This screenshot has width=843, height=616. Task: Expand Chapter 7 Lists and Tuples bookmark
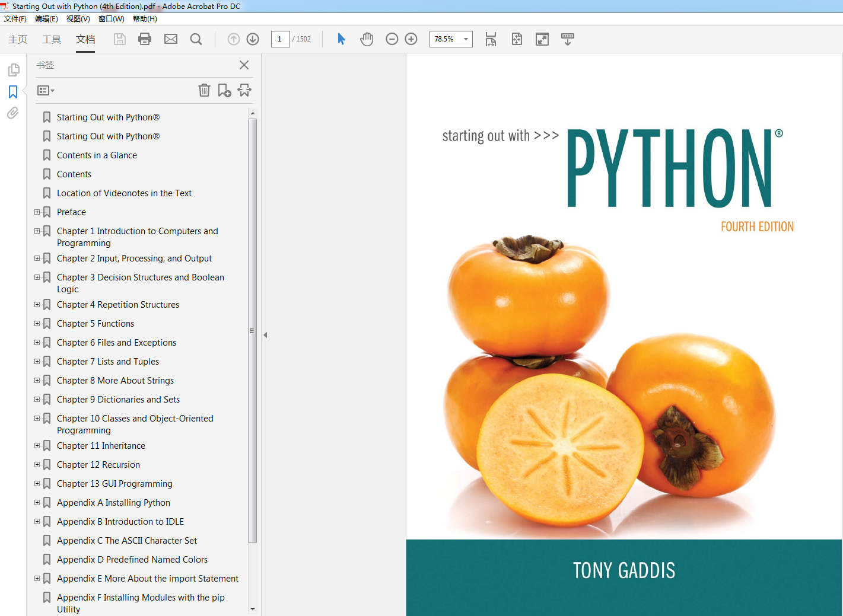[37, 361]
